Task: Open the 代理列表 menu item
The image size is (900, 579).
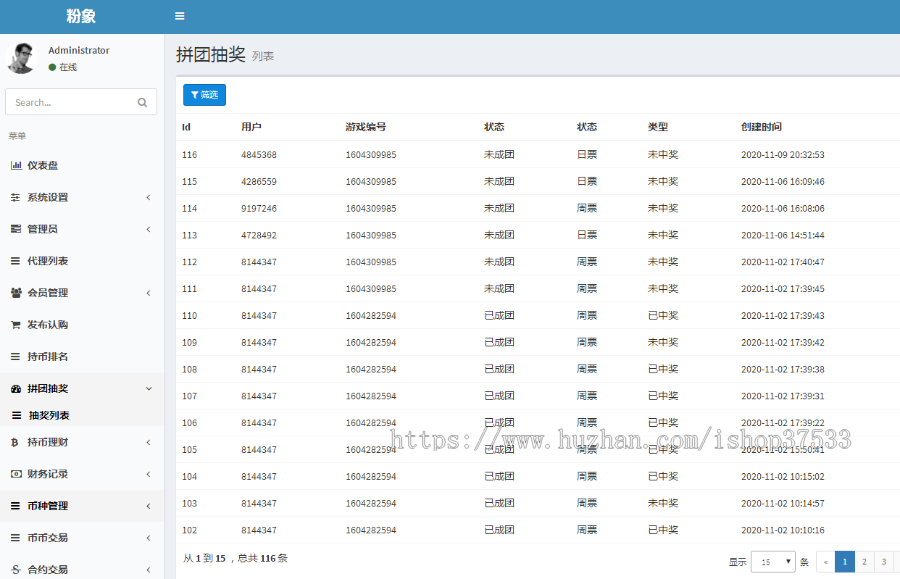Action: [82, 261]
